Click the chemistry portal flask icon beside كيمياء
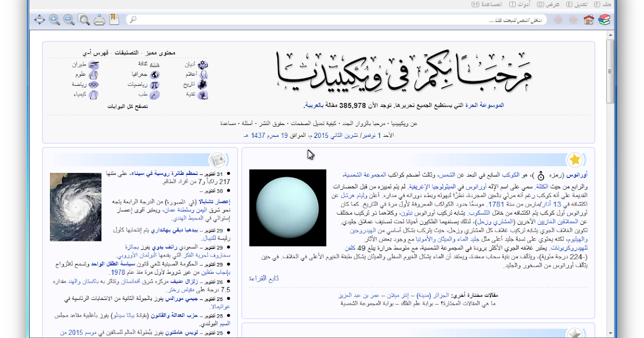This screenshot has width=644, height=338. point(94,95)
